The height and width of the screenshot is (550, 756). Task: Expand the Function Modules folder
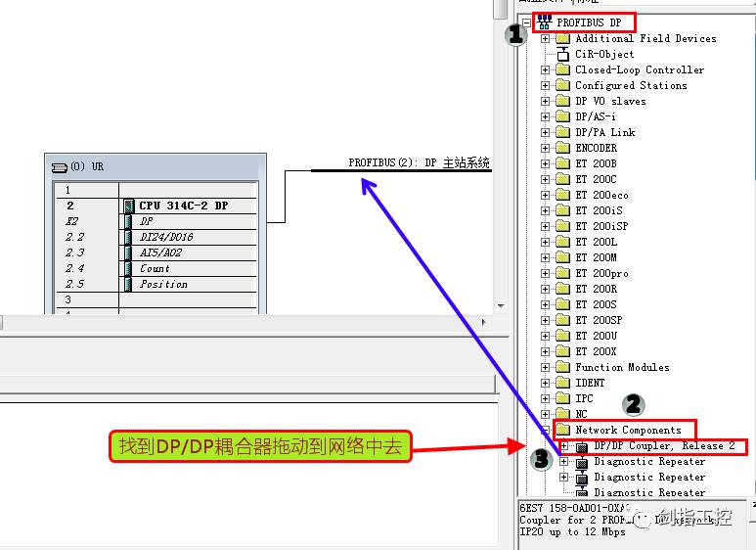546,367
